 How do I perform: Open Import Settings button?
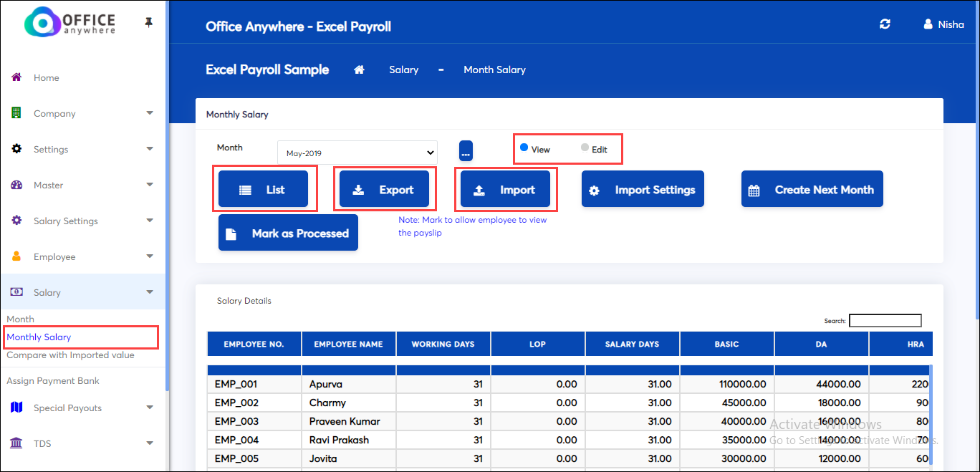[x=643, y=189]
